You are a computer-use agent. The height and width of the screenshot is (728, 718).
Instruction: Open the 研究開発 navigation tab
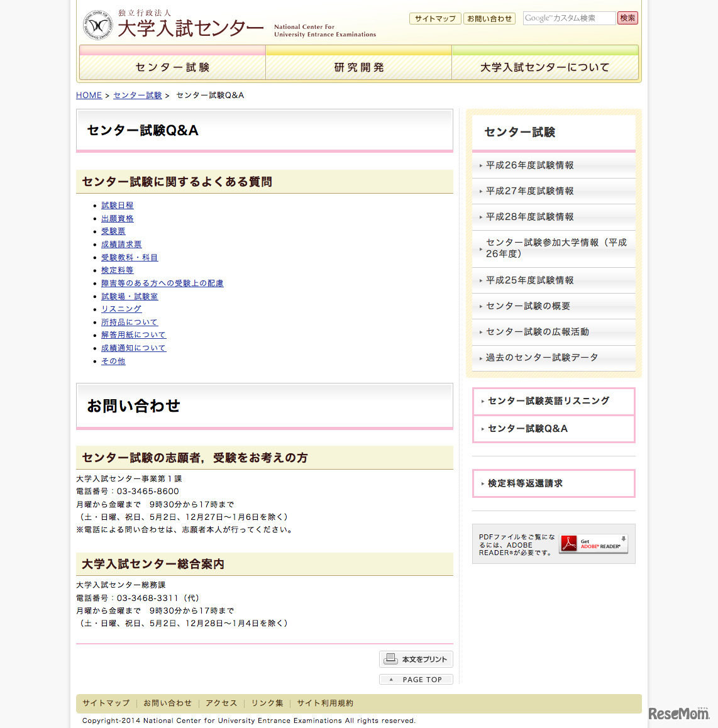pyautogui.click(x=358, y=67)
